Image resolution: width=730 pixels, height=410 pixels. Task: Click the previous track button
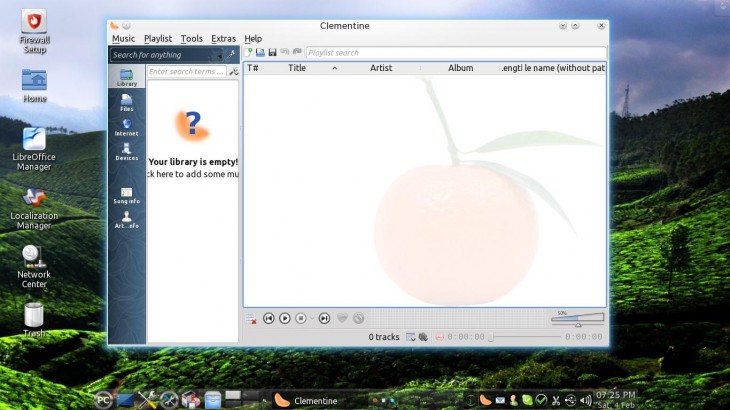(x=269, y=318)
